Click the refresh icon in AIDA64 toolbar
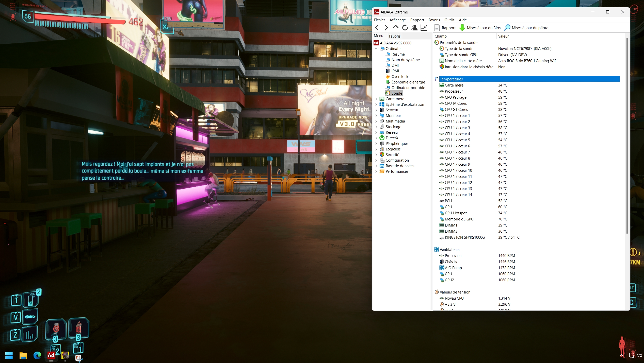The height and width of the screenshot is (363, 644). (x=405, y=28)
